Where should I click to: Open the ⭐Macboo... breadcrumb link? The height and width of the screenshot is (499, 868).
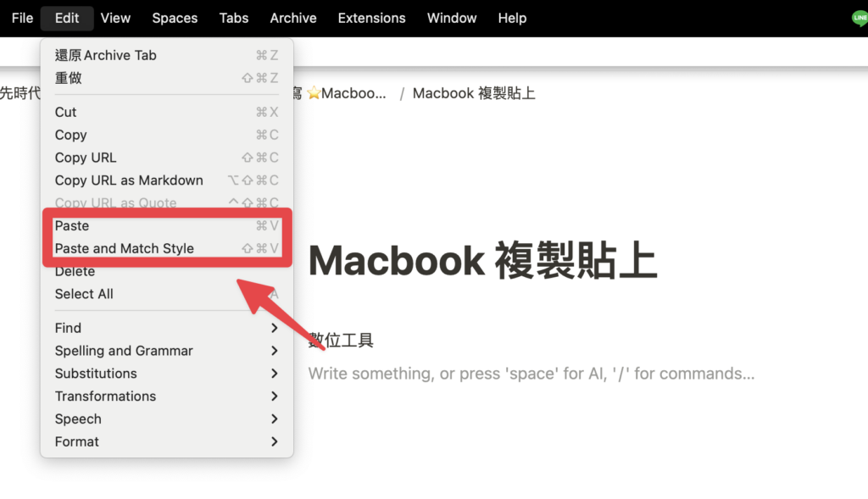(346, 93)
